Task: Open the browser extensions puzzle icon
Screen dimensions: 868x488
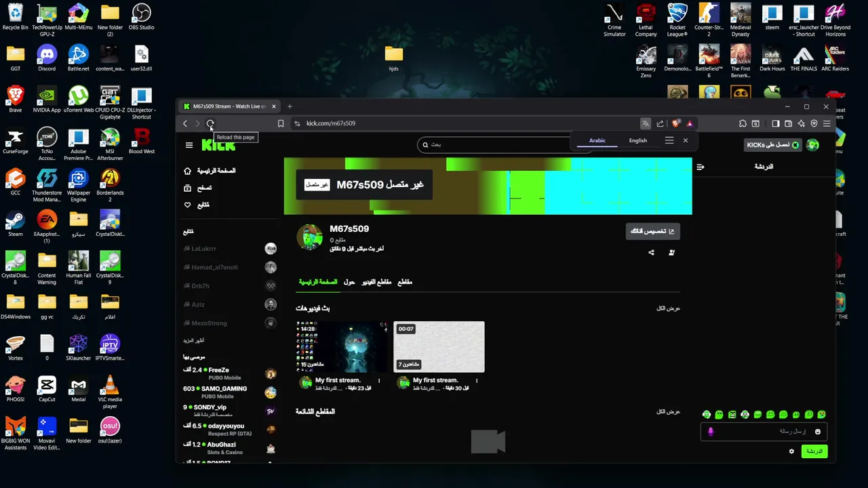Action: point(743,123)
